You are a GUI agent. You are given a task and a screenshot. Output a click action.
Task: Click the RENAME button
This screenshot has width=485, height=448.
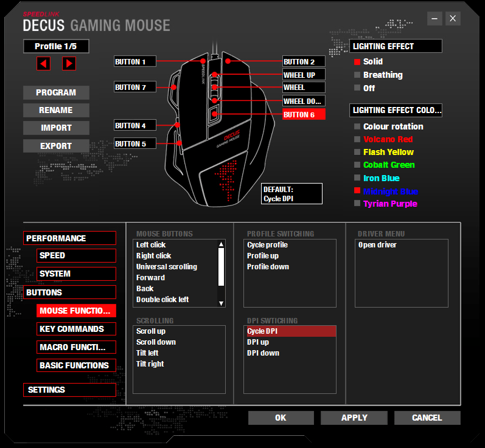(x=56, y=110)
